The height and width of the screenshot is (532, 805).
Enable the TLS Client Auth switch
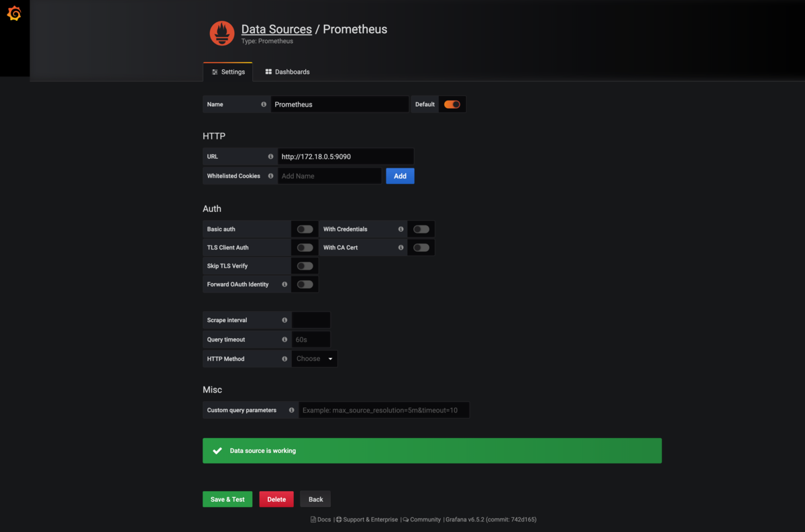[x=305, y=248]
